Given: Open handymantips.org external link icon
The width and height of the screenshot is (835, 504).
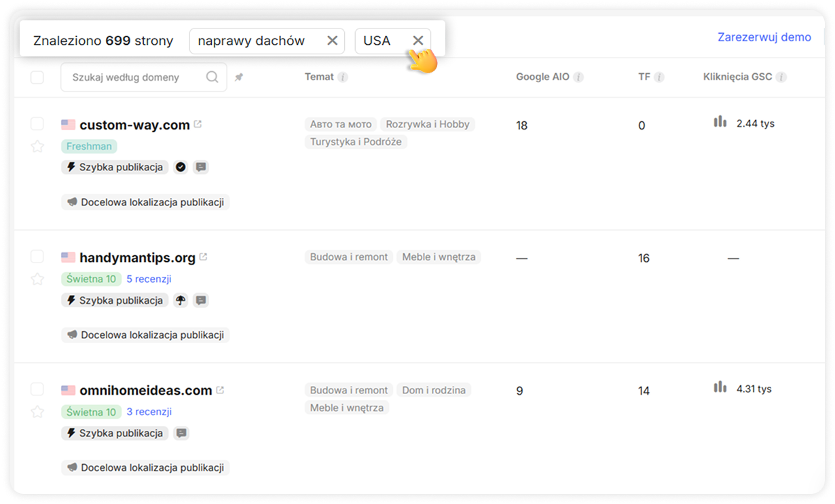Looking at the screenshot, I should tap(204, 257).
